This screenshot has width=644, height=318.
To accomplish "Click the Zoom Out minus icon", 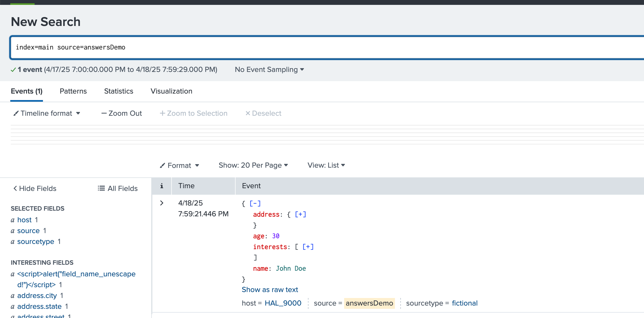I will [104, 113].
